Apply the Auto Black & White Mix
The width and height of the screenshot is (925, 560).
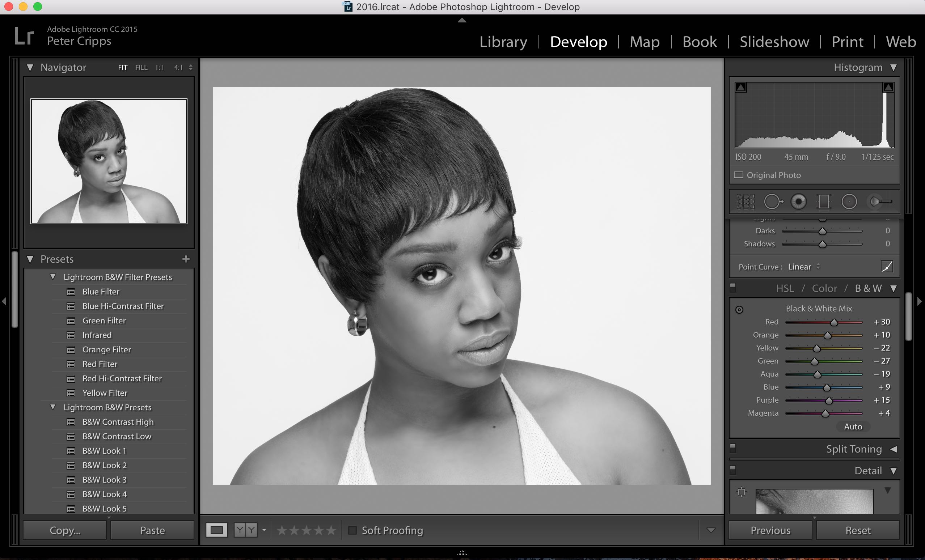pyautogui.click(x=853, y=427)
